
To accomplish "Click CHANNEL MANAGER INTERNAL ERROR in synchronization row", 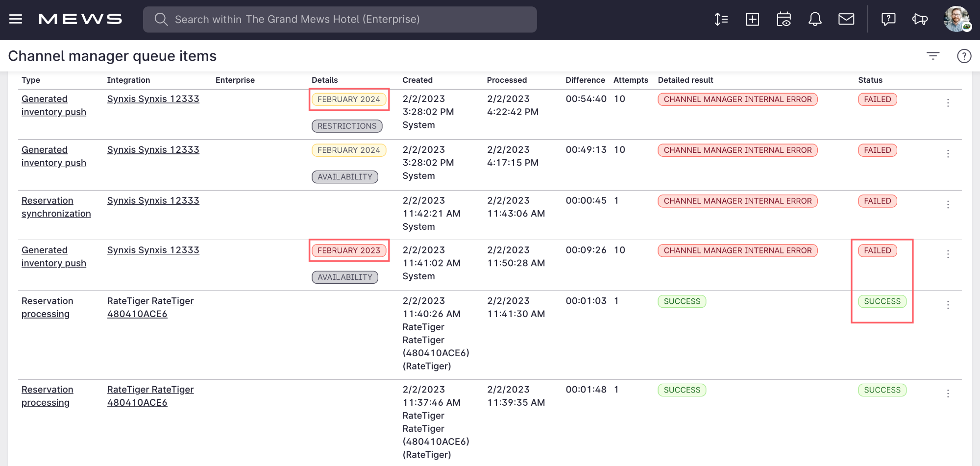I will [x=737, y=201].
